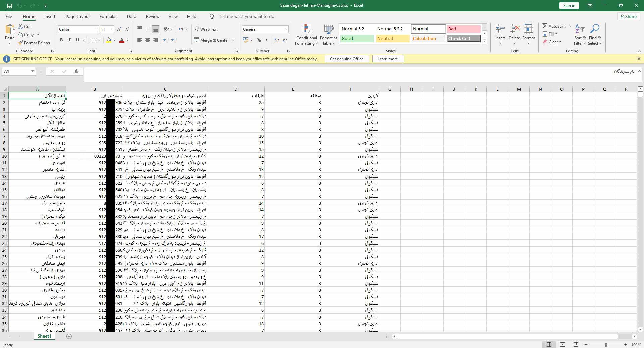Open the Calibri font name dropdown
The image size is (644, 348).
(97, 29)
